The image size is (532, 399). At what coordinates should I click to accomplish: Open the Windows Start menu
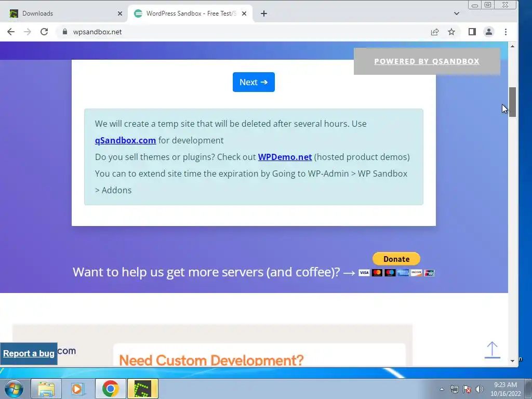click(13, 389)
